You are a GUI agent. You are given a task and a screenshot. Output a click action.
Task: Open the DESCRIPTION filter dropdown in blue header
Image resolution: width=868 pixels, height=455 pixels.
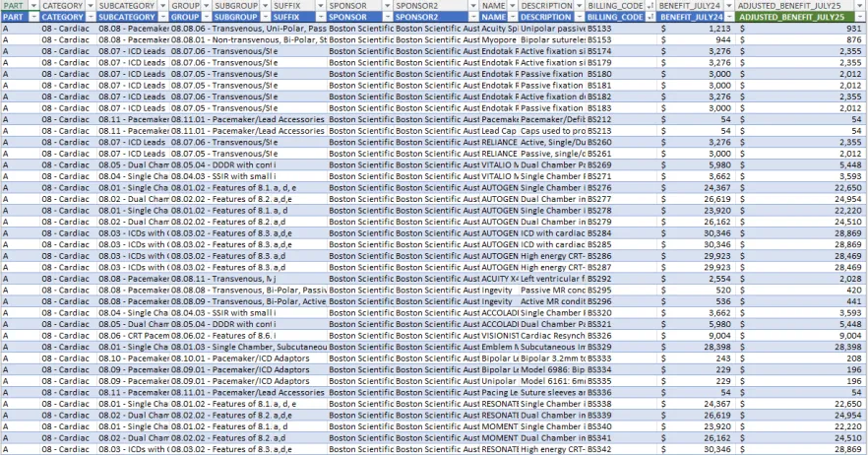point(579,17)
